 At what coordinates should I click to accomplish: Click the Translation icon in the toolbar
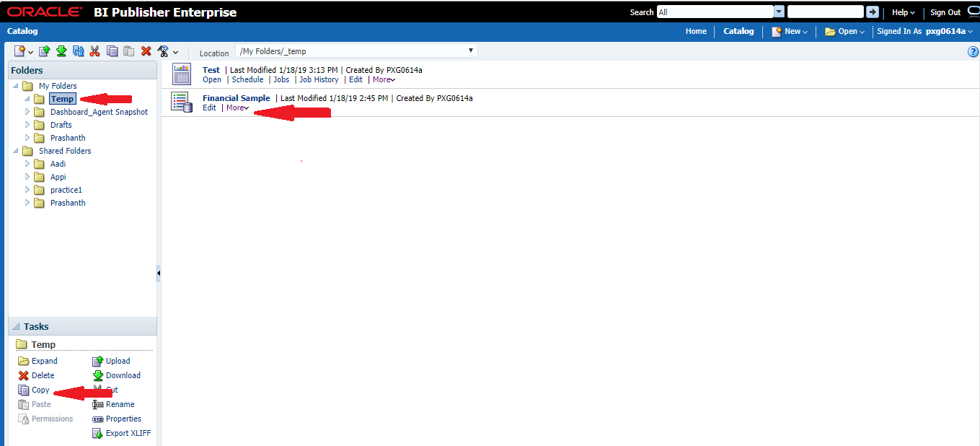pos(163,51)
